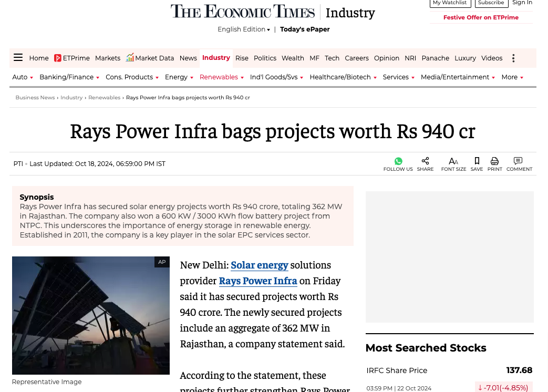
Task: Click the three-dot more options icon
Action: click(x=513, y=58)
